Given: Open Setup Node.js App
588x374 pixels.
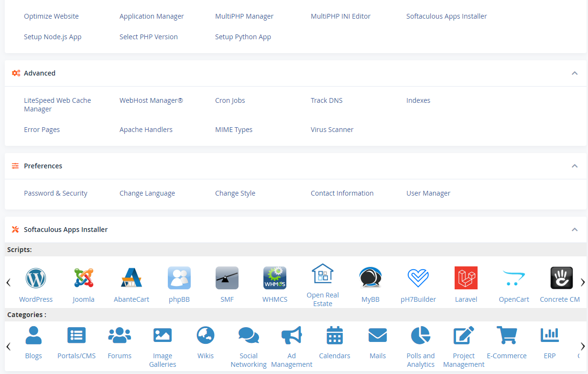Looking at the screenshot, I should 53,37.
